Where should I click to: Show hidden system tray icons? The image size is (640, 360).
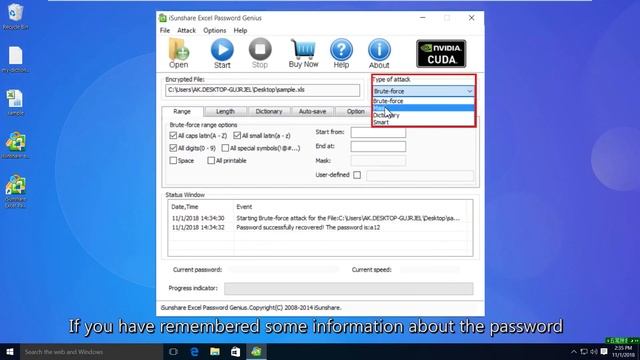(574, 351)
